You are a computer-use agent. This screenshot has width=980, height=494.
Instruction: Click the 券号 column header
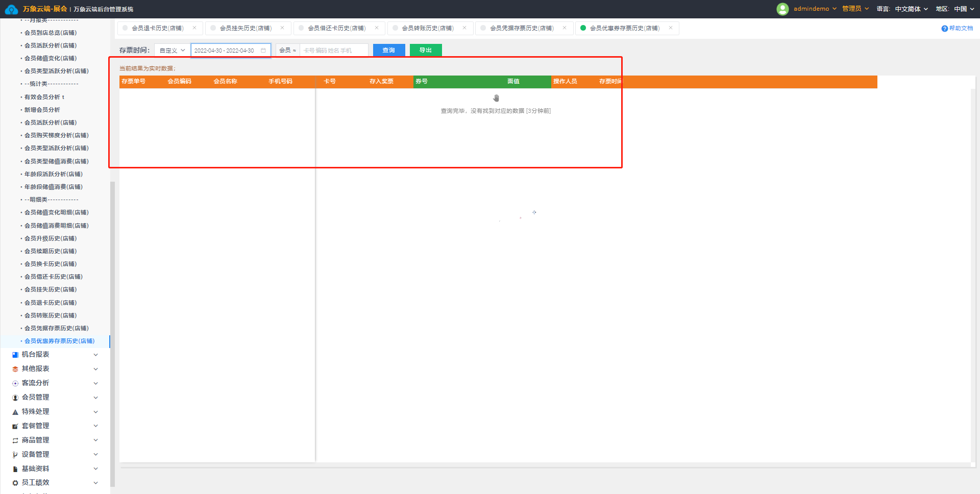click(x=422, y=82)
